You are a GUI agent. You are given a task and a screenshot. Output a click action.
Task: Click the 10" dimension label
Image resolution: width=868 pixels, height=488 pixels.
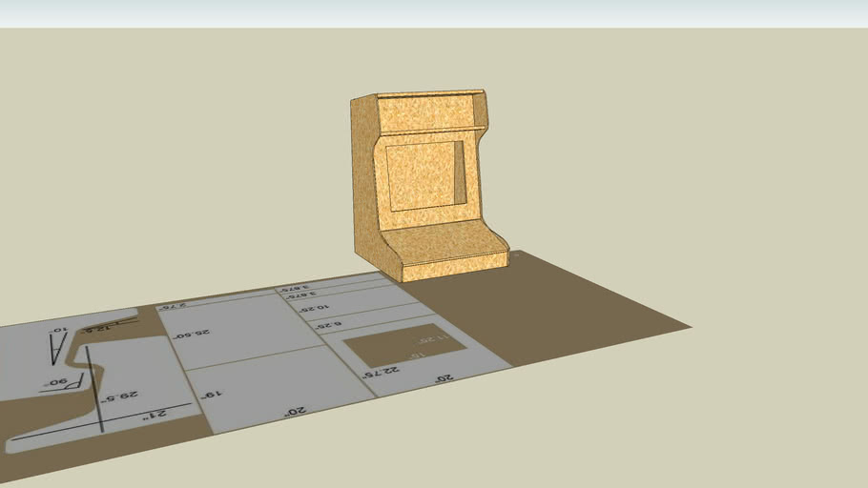pos(60,329)
